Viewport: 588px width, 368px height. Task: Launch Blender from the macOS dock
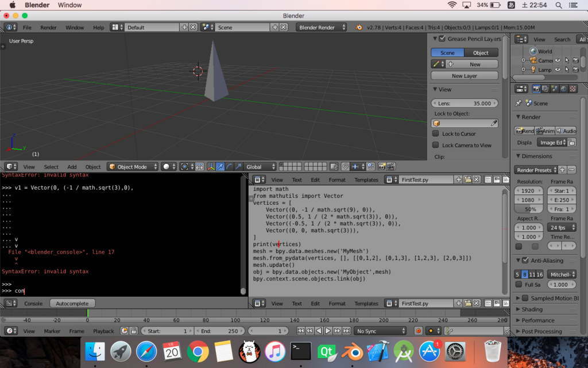click(x=353, y=351)
